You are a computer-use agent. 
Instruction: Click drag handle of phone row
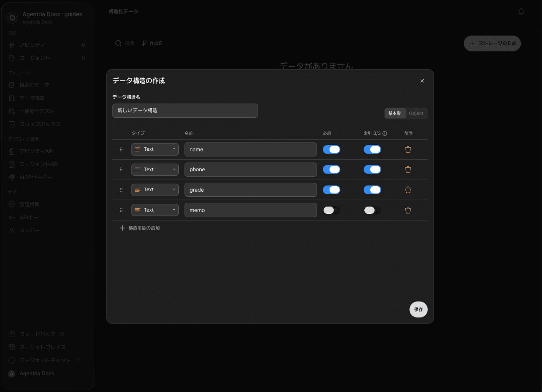point(121,170)
